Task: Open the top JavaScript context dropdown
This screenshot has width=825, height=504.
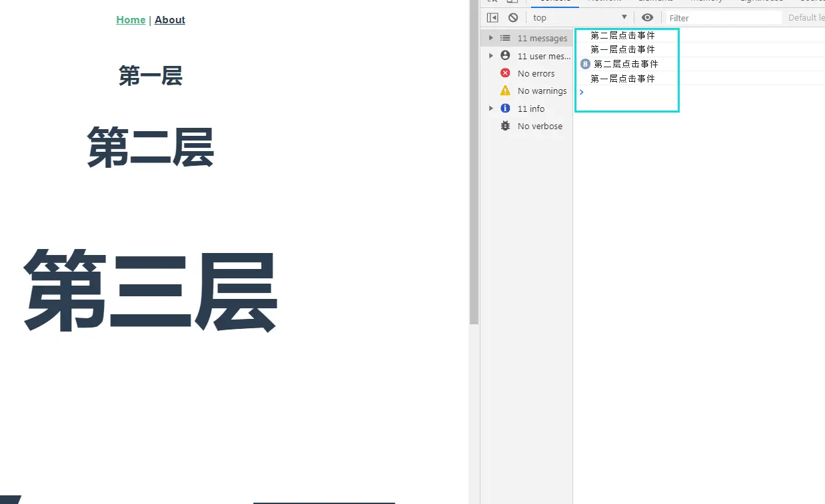Action: point(580,17)
